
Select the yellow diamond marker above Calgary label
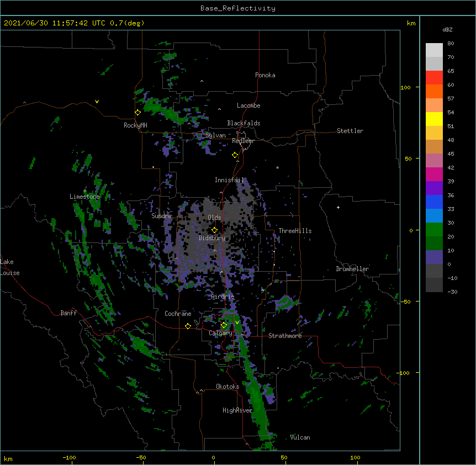click(224, 325)
